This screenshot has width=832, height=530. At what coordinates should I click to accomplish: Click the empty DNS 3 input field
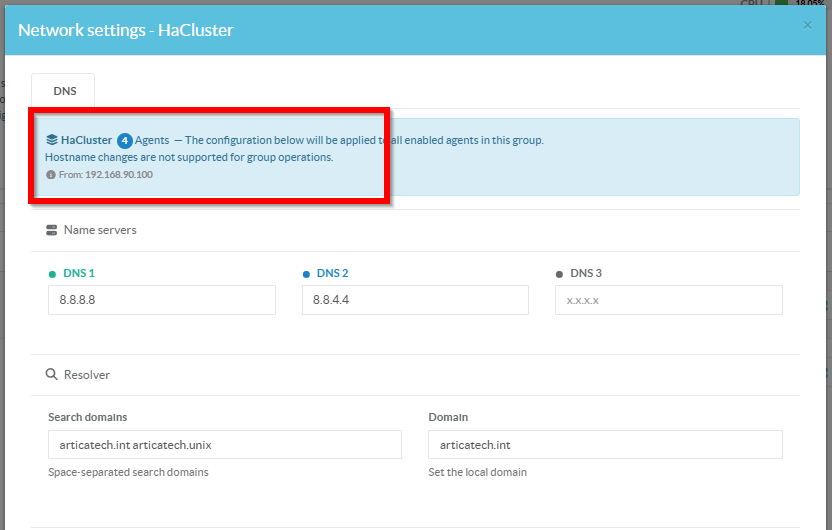click(x=668, y=300)
